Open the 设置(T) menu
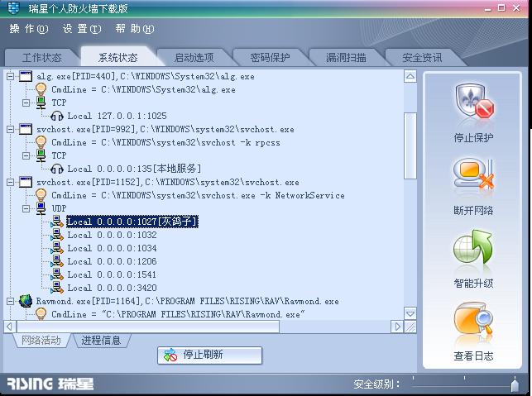 (82, 29)
